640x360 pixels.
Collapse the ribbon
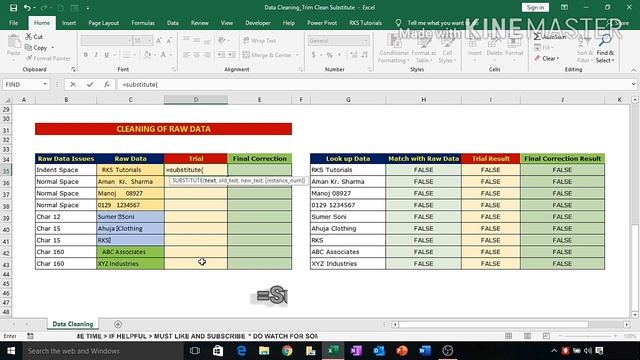point(633,70)
